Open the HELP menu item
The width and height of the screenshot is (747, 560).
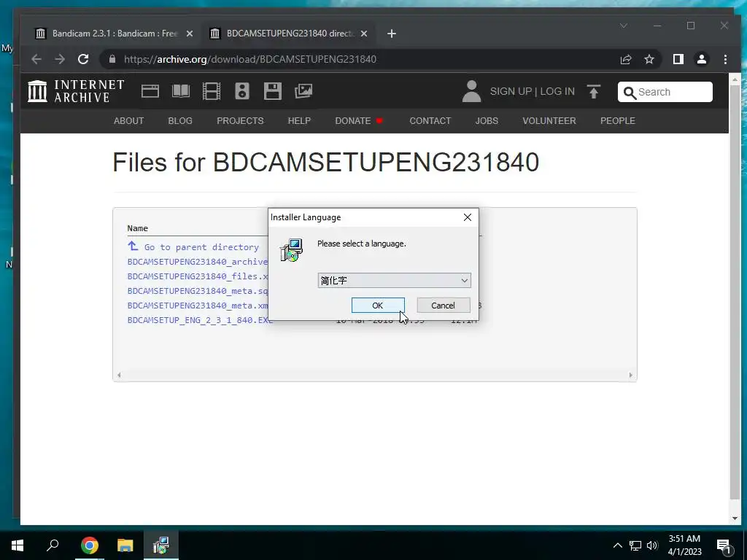[299, 121]
